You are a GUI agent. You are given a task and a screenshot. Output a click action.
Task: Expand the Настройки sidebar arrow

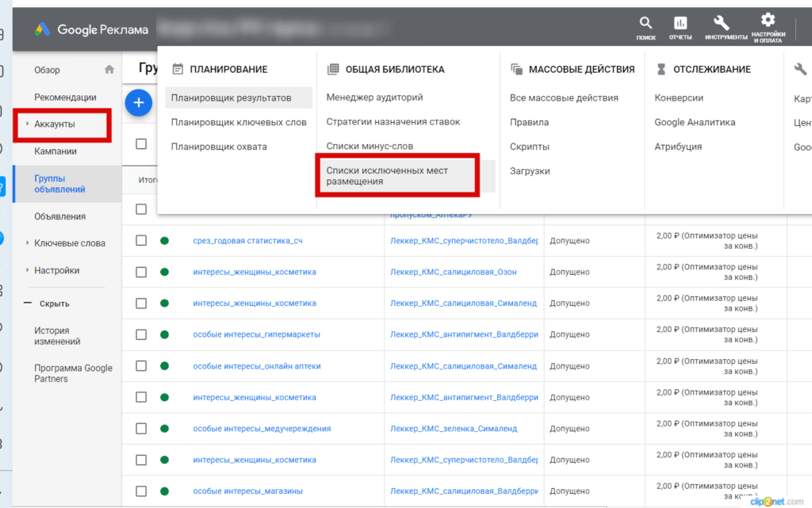[28, 270]
